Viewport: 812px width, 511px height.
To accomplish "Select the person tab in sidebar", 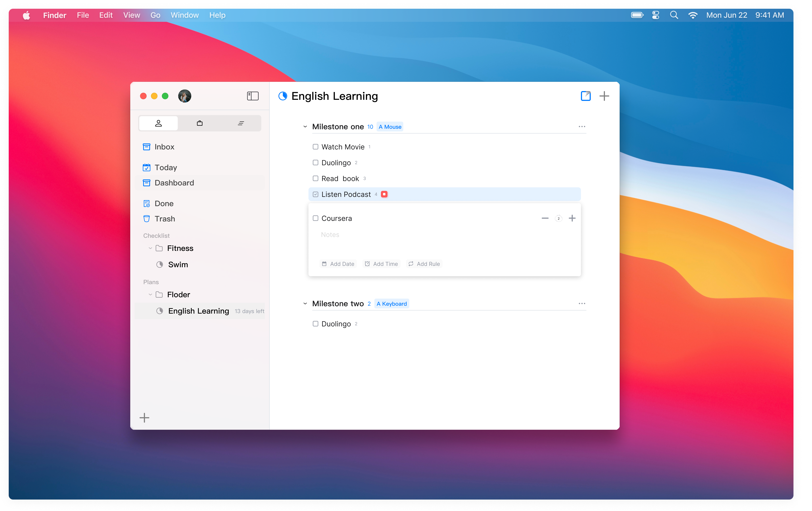I will click(158, 123).
